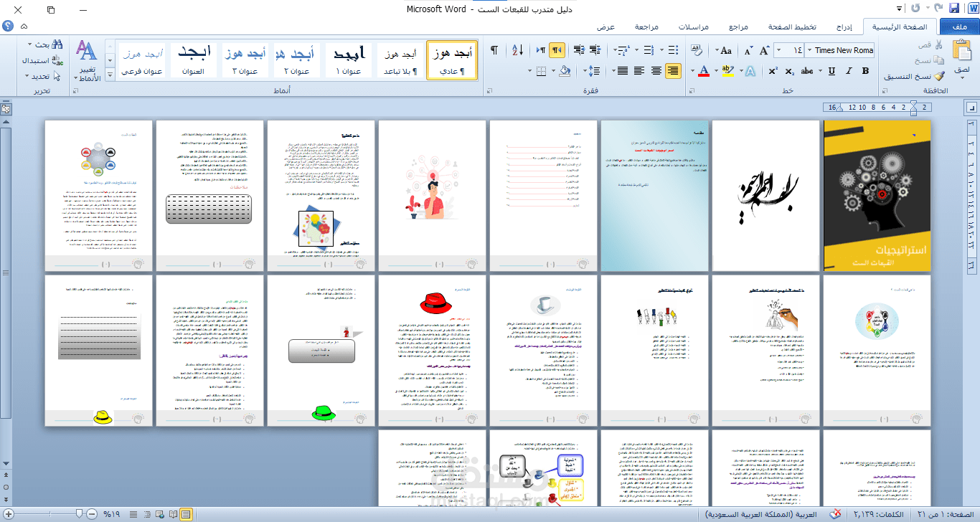Click the Text Effects glowing A icon
This screenshot has width=980, height=522.
tap(750, 71)
